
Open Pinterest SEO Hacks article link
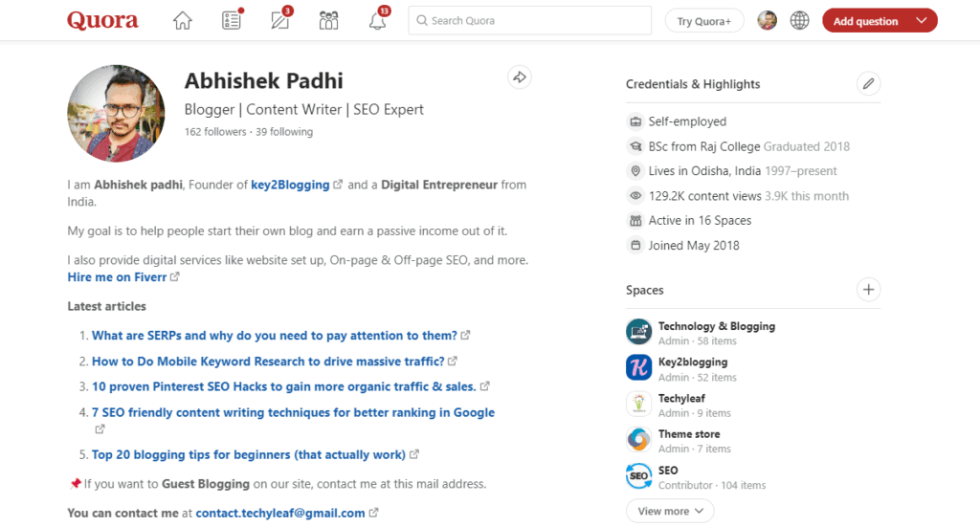[283, 387]
